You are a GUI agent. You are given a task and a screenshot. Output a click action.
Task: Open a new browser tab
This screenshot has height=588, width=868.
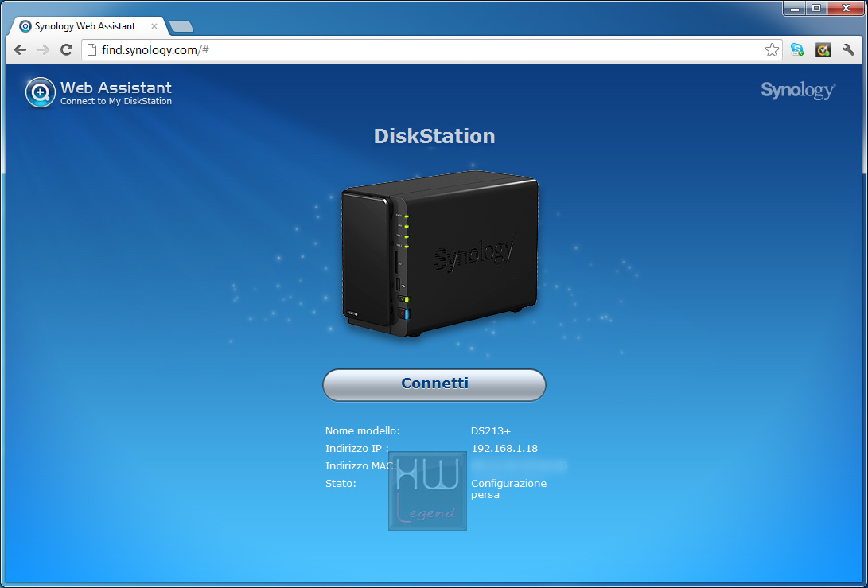[181, 26]
